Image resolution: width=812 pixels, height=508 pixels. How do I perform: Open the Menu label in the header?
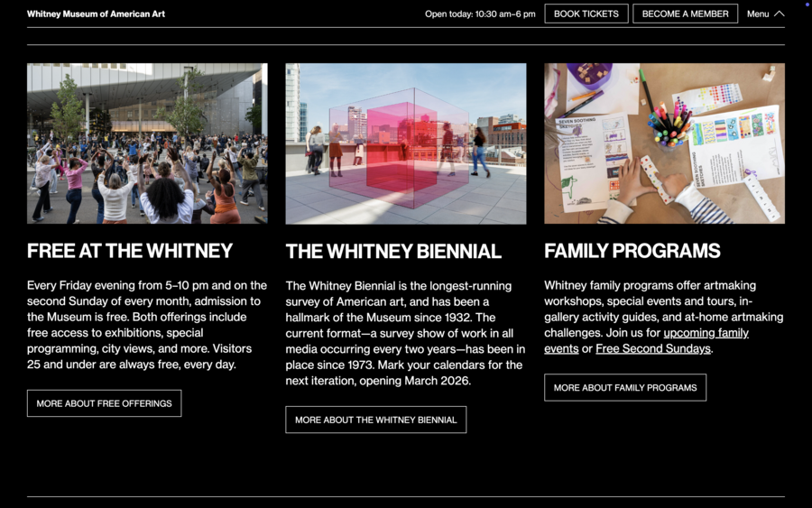tap(758, 14)
